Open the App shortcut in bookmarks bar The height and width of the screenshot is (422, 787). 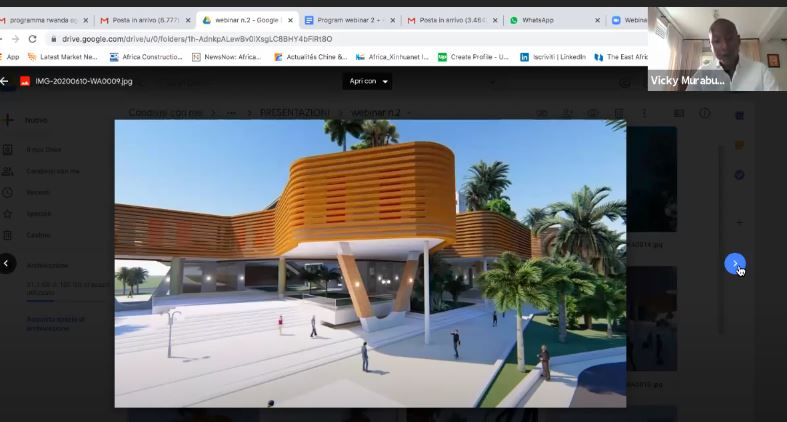[x=9, y=57]
